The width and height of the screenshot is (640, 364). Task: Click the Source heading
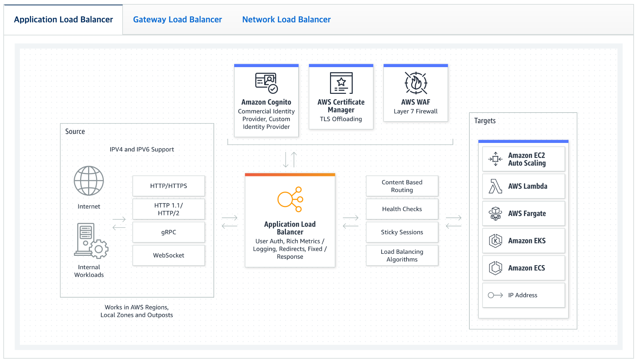pos(75,132)
